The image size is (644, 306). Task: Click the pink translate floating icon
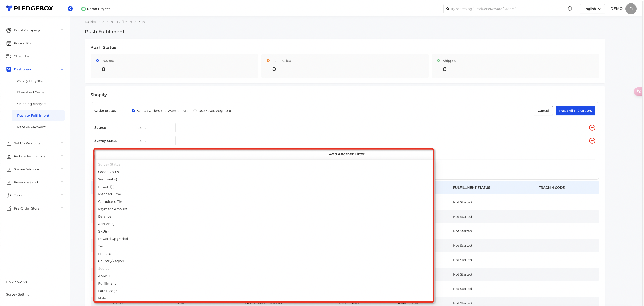[638, 91]
